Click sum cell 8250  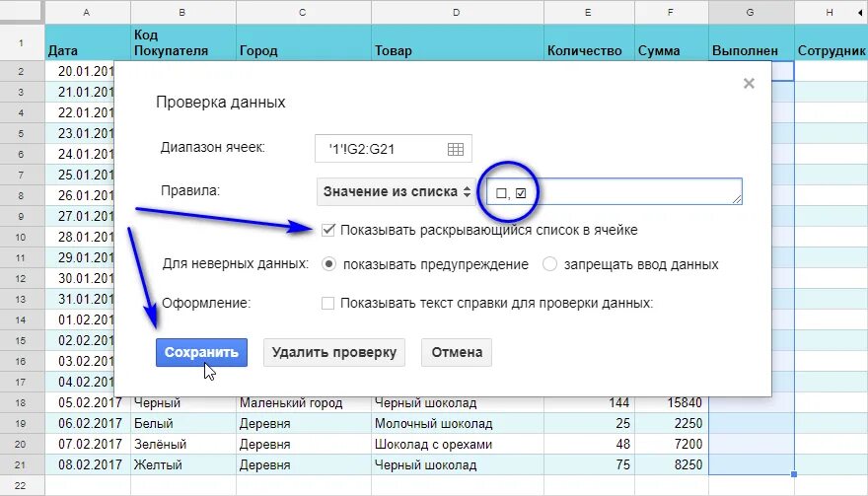click(x=672, y=464)
